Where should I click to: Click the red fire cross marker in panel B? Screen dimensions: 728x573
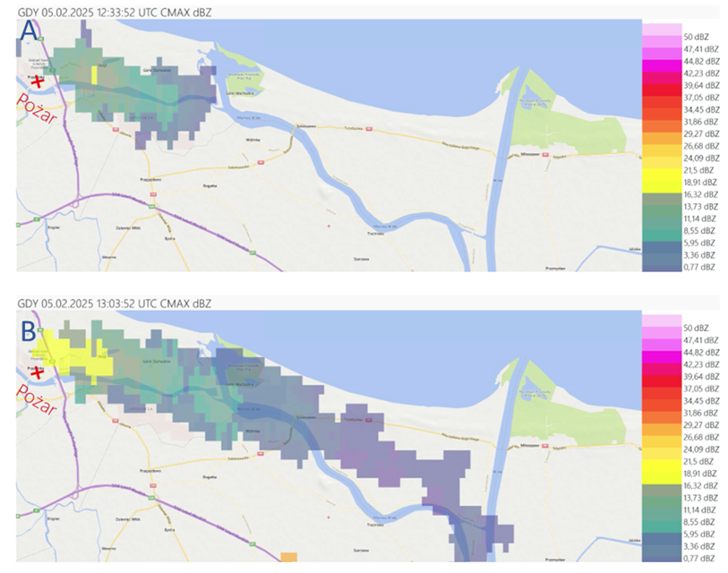pos(37,372)
